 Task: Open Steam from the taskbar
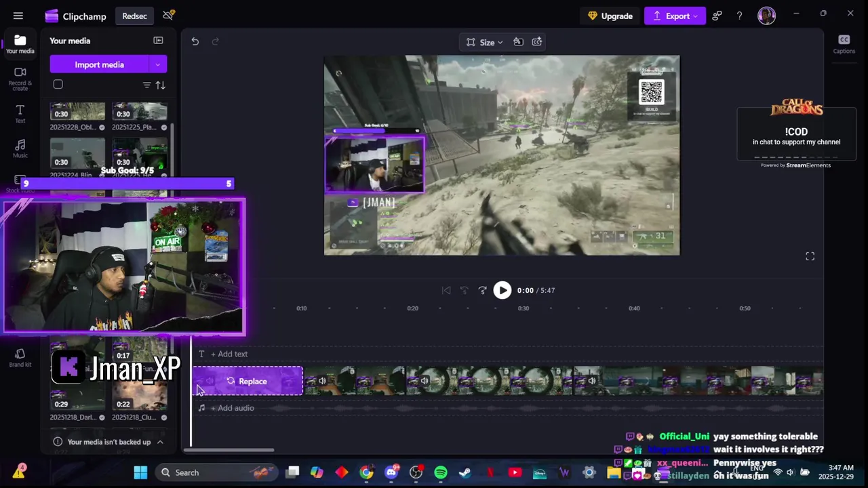click(465, 472)
